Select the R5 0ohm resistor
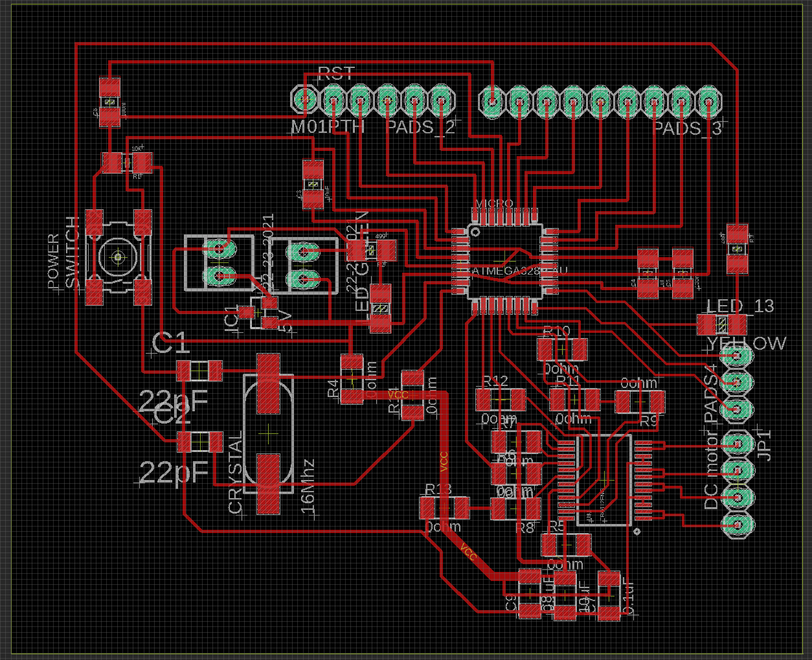The height and width of the screenshot is (660, 812). point(566,545)
